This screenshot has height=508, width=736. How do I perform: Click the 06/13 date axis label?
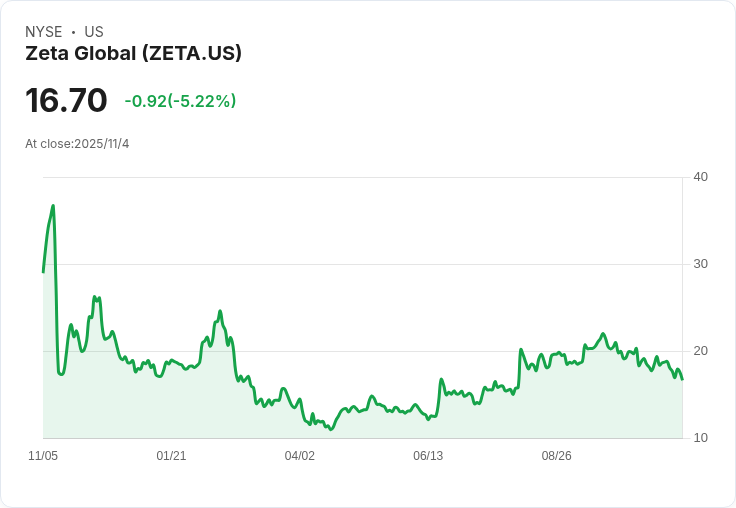[x=427, y=456]
